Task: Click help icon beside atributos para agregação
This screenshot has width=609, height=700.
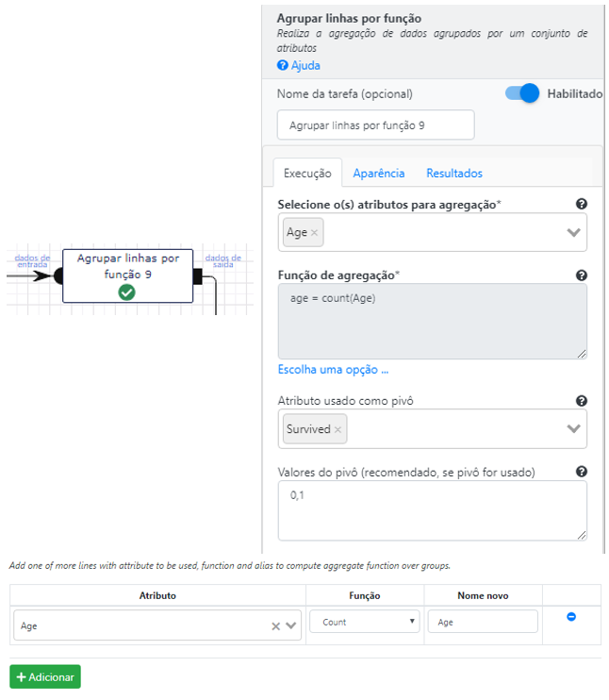Action: pyautogui.click(x=581, y=204)
